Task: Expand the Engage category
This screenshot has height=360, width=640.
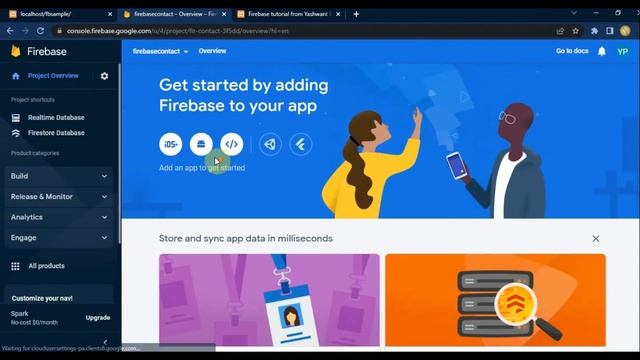Action: click(x=59, y=238)
